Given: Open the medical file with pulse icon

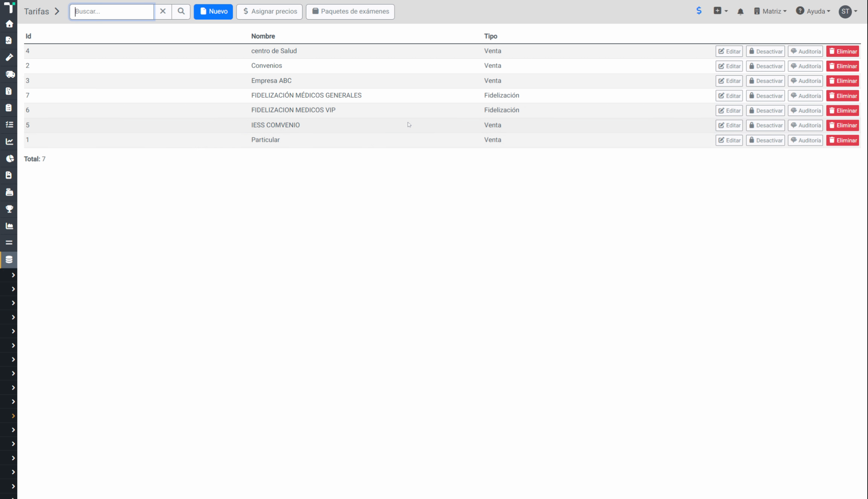Looking at the screenshot, I should pyautogui.click(x=9, y=41).
